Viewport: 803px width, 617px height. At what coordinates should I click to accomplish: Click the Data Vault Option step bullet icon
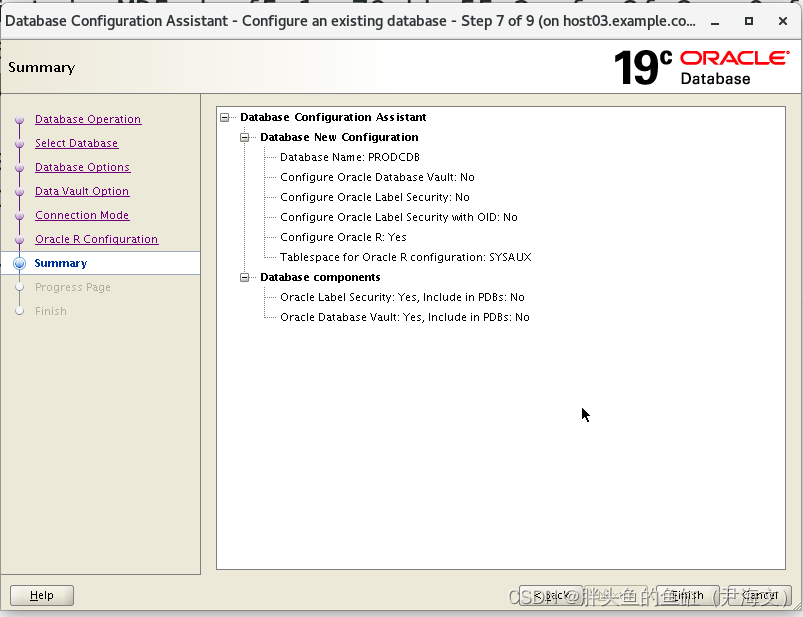click(19, 192)
